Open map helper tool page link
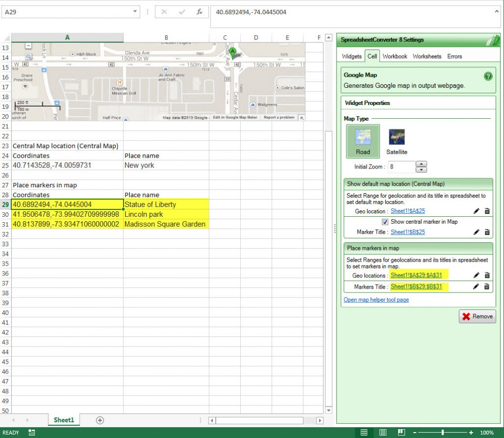The height and width of the screenshot is (438, 504). pyautogui.click(x=376, y=300)
